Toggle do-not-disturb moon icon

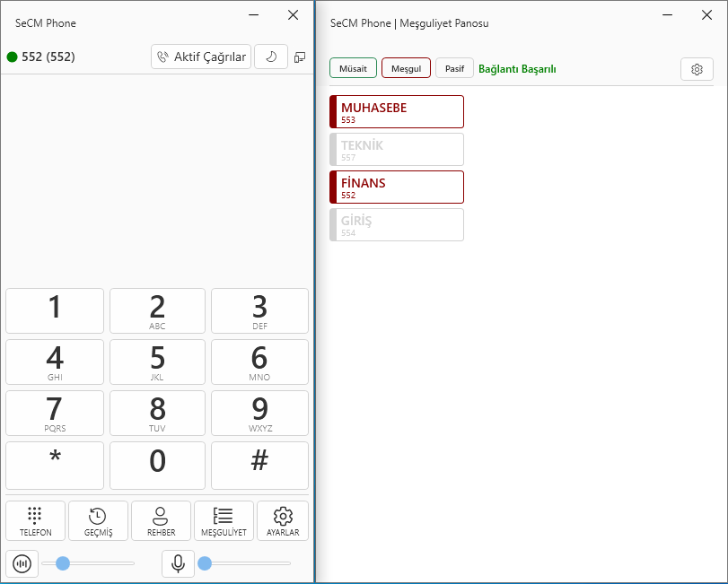[271, 57]
